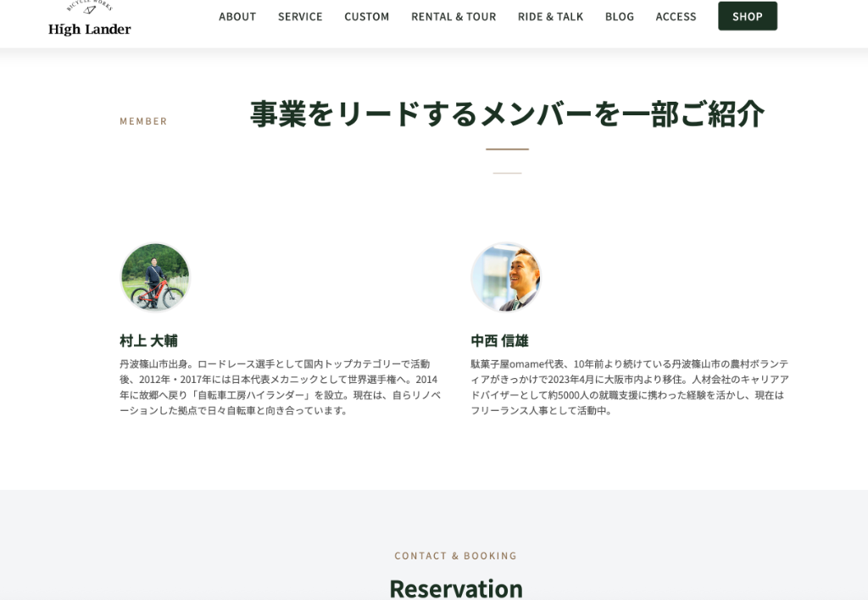Click the small MEMBER section label
Screen dimensions: 868x600
coord(143,121)
